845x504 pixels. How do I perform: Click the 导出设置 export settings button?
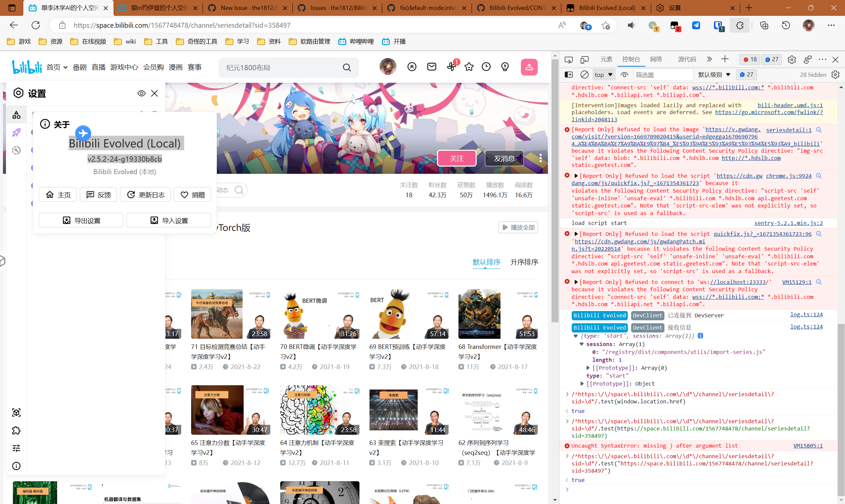point(81,220)
